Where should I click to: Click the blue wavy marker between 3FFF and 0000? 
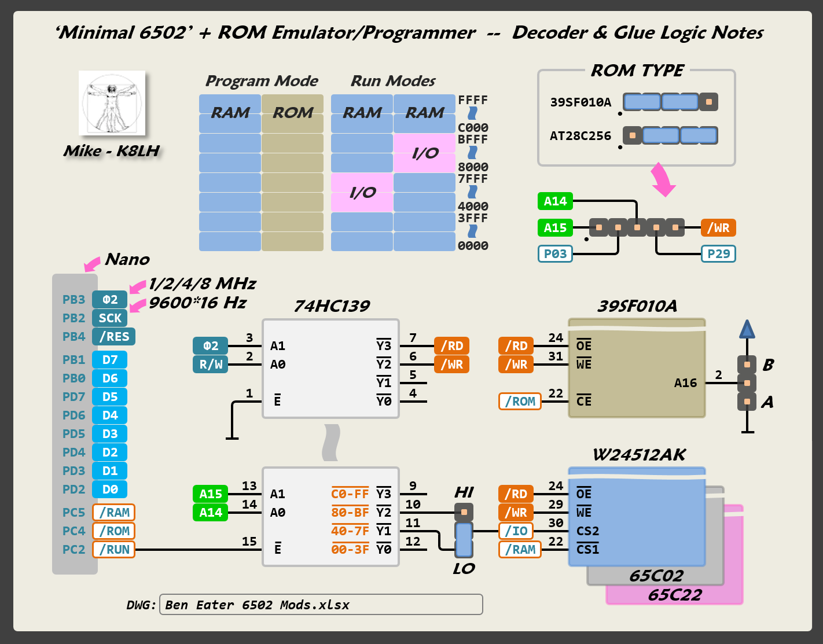(473, 231)
